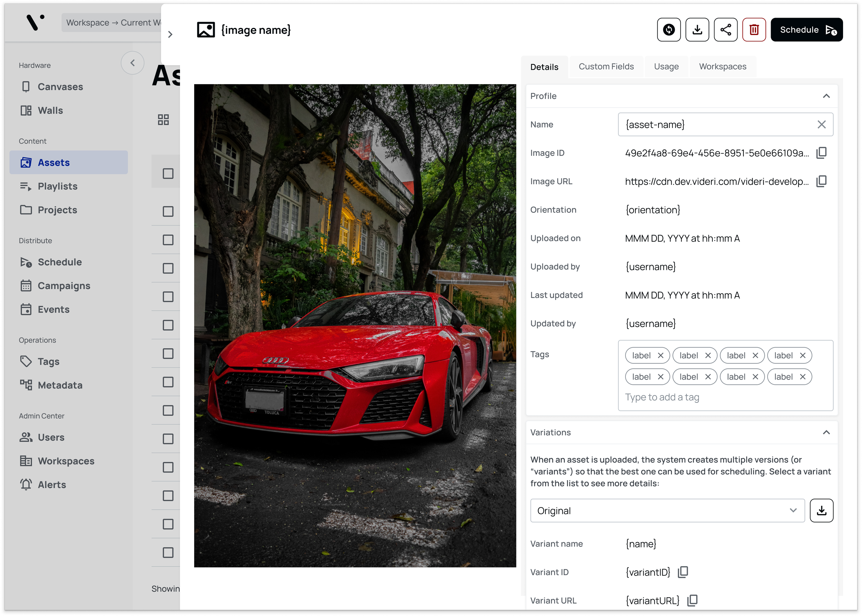
Task: Check the third asset row checkbox
Action: point(168,268)
